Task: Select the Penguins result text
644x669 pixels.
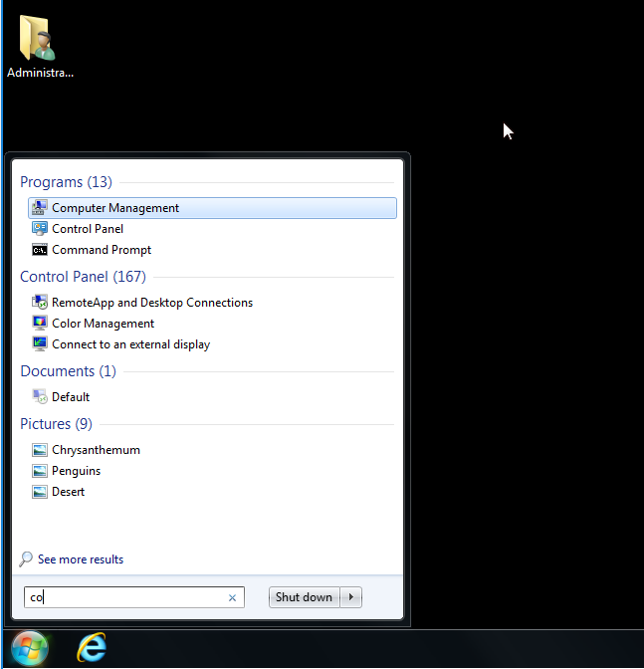Action: (x=76, y=471)
